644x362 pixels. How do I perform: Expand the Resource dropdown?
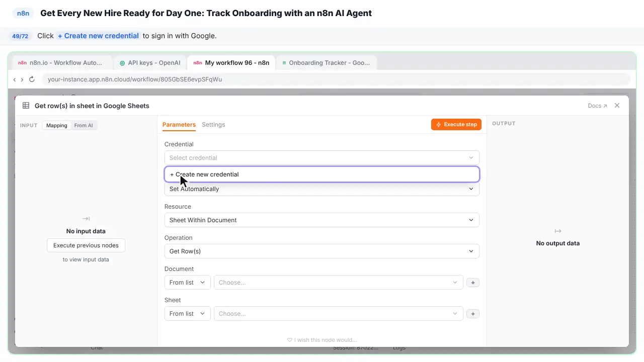tap(322, 220)
